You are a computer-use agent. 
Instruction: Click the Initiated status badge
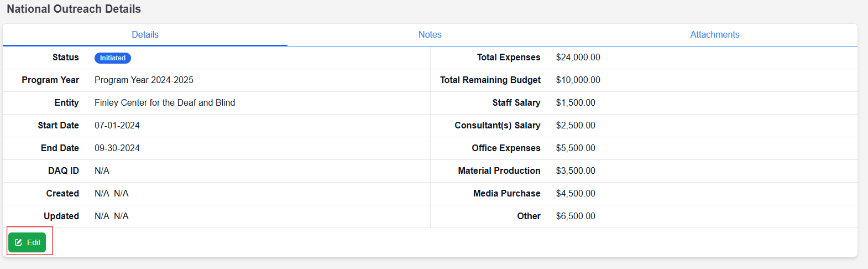113,58
